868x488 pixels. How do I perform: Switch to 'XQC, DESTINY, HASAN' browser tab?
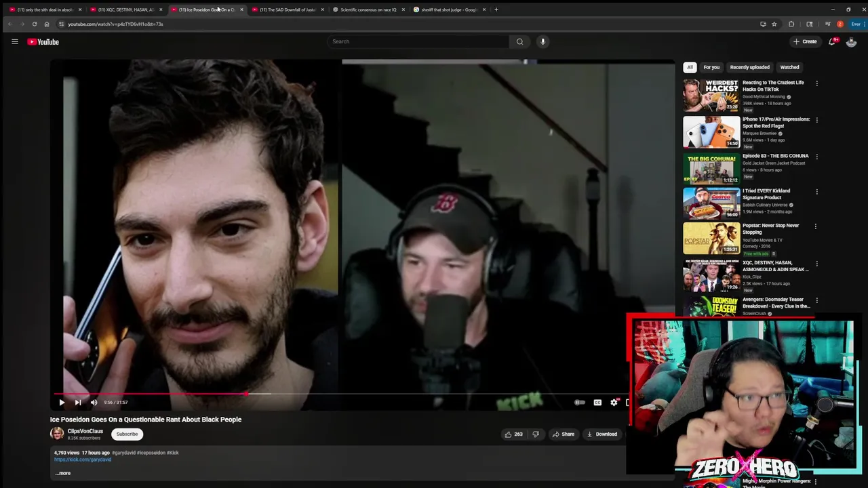coord(125,9)
